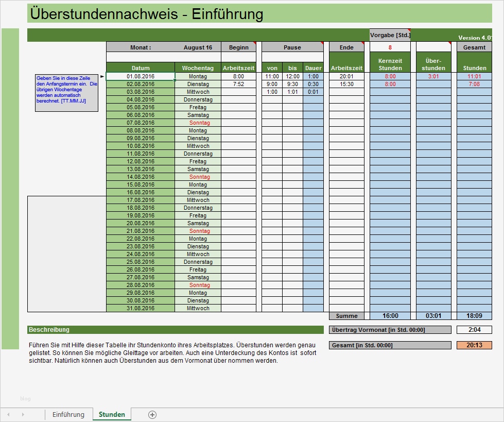Screen dimensions: 504x422
Task: Select the Stunden sheet tab
Action: [112, 415]
